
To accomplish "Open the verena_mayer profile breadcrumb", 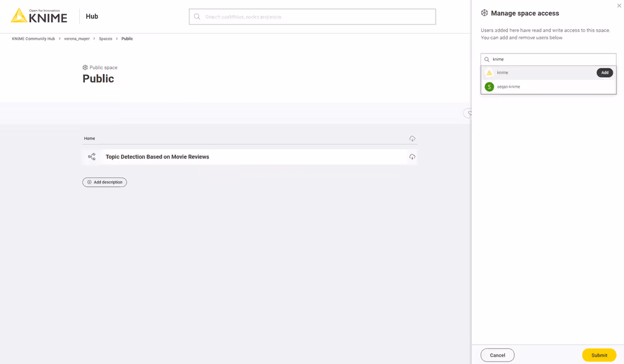I will pos(76,38).
